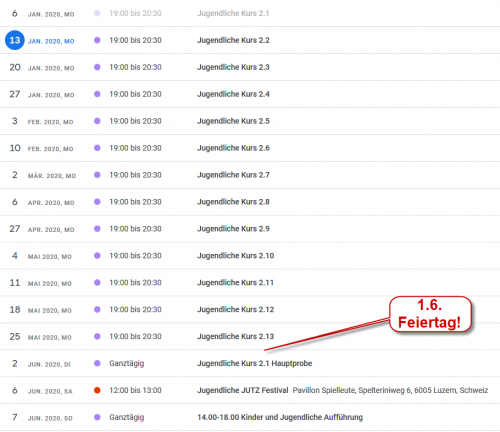The image size is (500, 432).
Task: Select the date 20 Jan. 2020
Action: 42,67
